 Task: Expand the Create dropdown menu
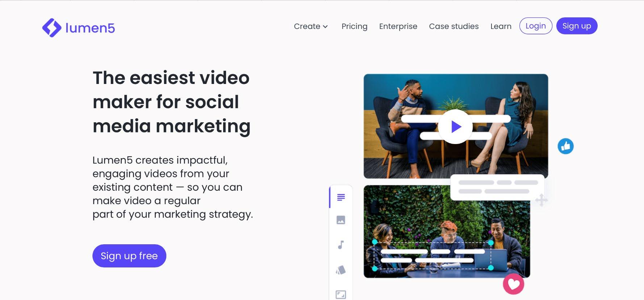click(311, 26)
